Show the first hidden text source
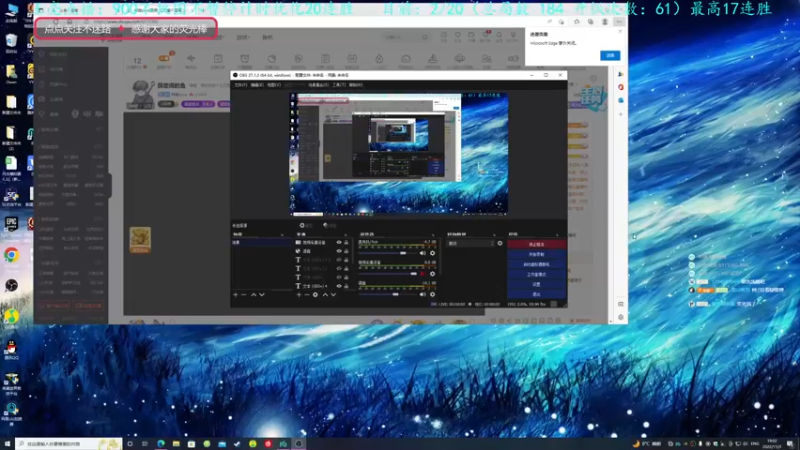This screenshot has width=800, height=450. tap(339, 260)
